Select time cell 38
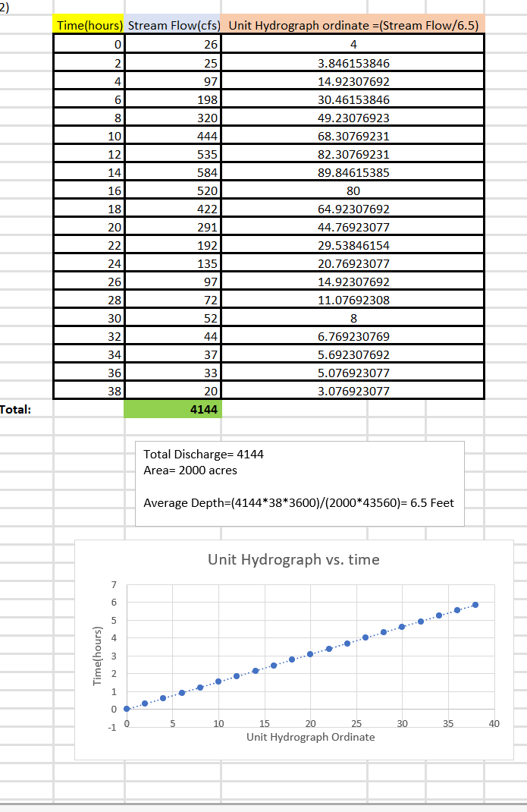The height and width of the screenshot is (812, 527). tap(89, 391)
